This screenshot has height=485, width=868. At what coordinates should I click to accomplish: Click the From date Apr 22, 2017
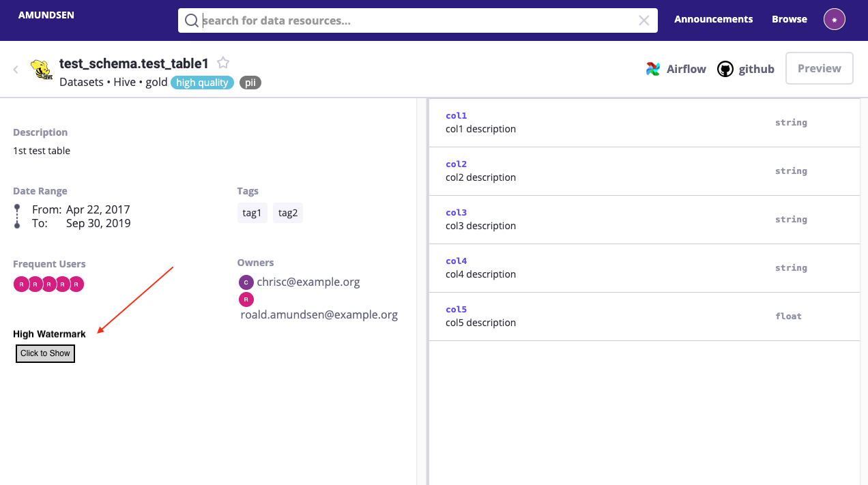coord(98,209)
